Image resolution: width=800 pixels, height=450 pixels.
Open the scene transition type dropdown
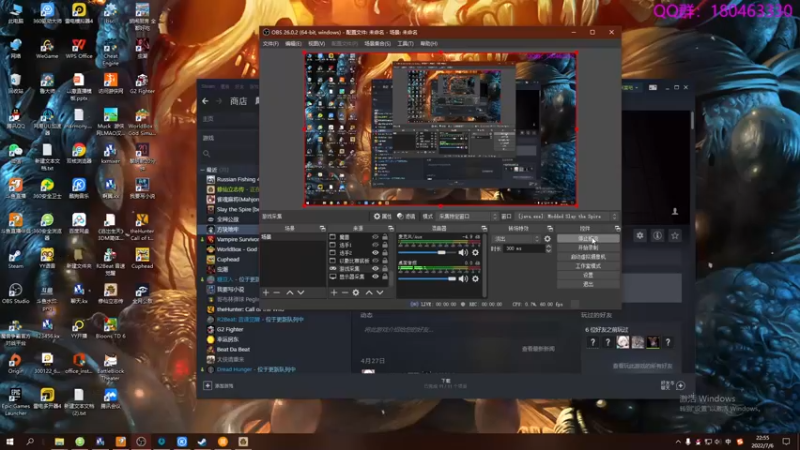(x=516, y=238)
